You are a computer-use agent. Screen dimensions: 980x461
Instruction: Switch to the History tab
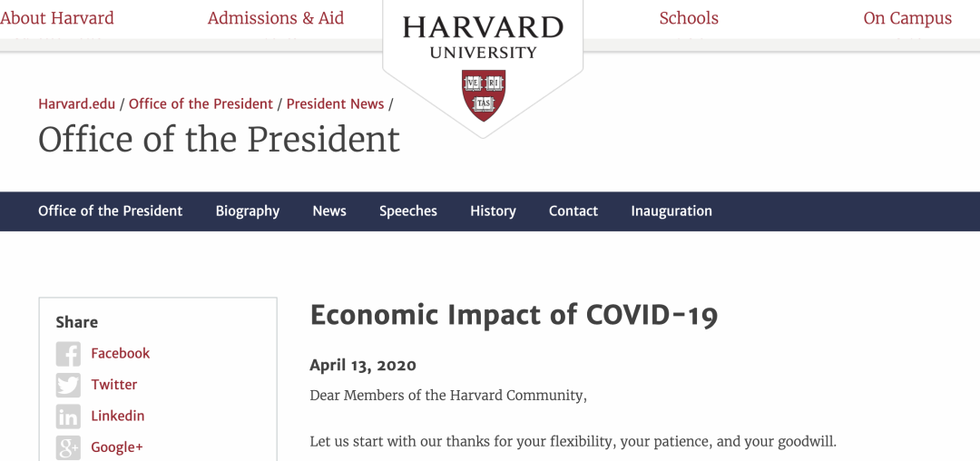coord(493,211)
